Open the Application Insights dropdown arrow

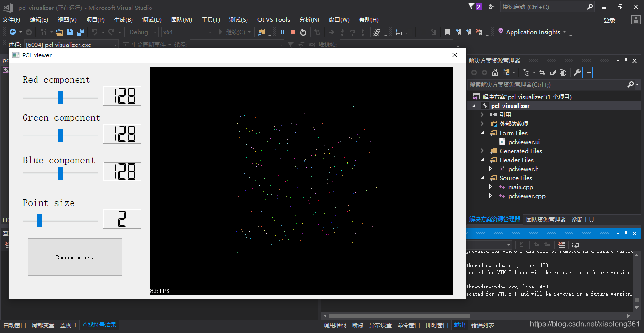click(x=565, y=32)
